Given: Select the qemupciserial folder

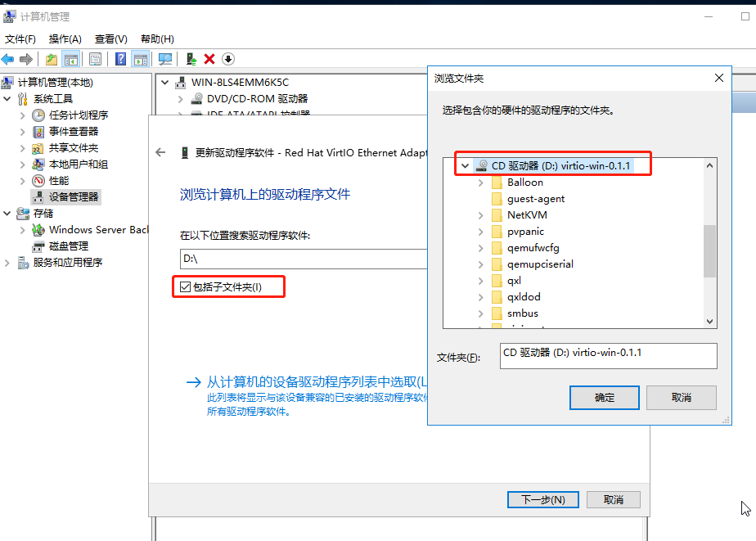Looking at the screenshot, I should point(540,264).
